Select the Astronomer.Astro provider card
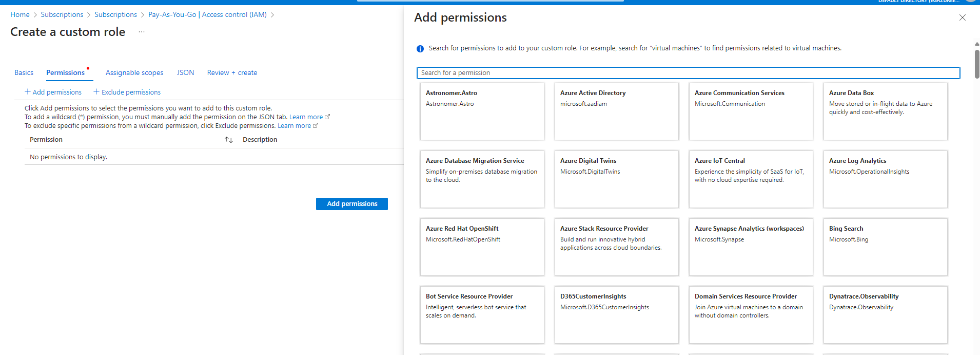Viewport: 980px width, 355px height. pos(482,111)
